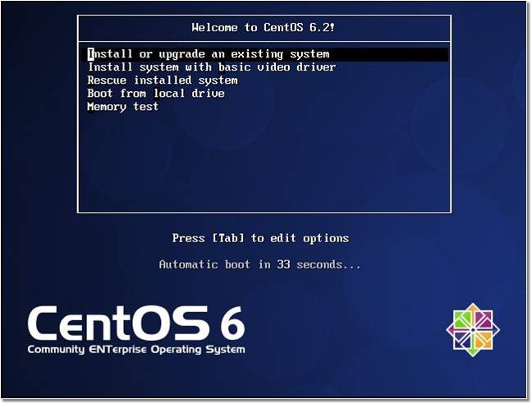Choose "Install system with basic video driver"
The width and height of the screenshot is (532, 404).
tap(211, 67)
